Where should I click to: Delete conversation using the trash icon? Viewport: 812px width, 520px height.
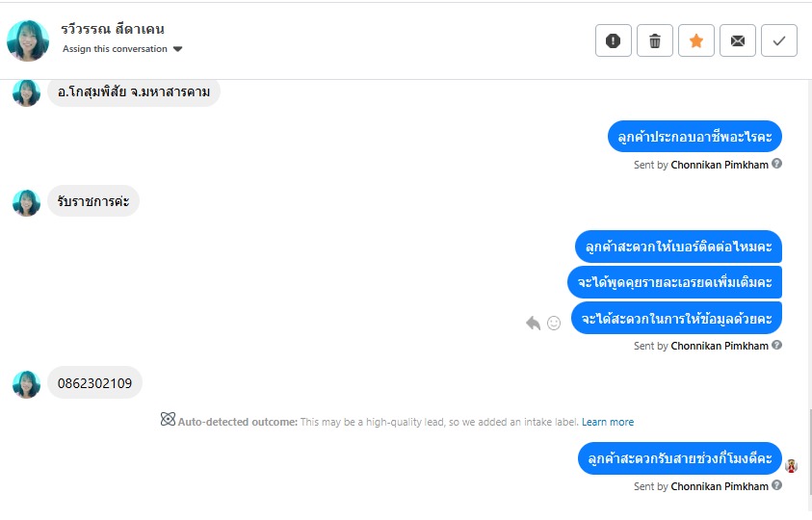click(655, 40)
